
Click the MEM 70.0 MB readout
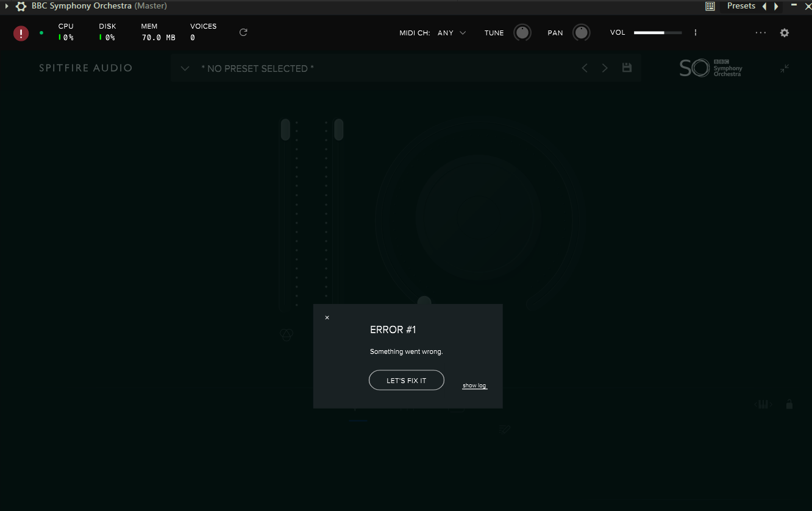point(158,32)
